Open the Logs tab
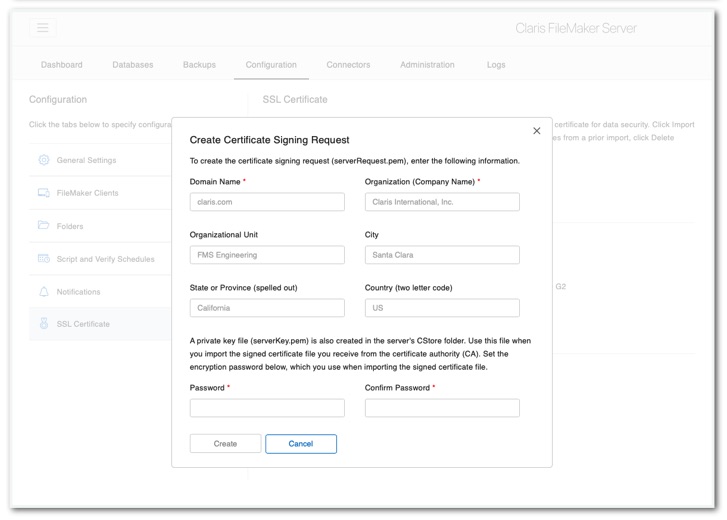Screen dimensions: 727x520 click(496, 65)
